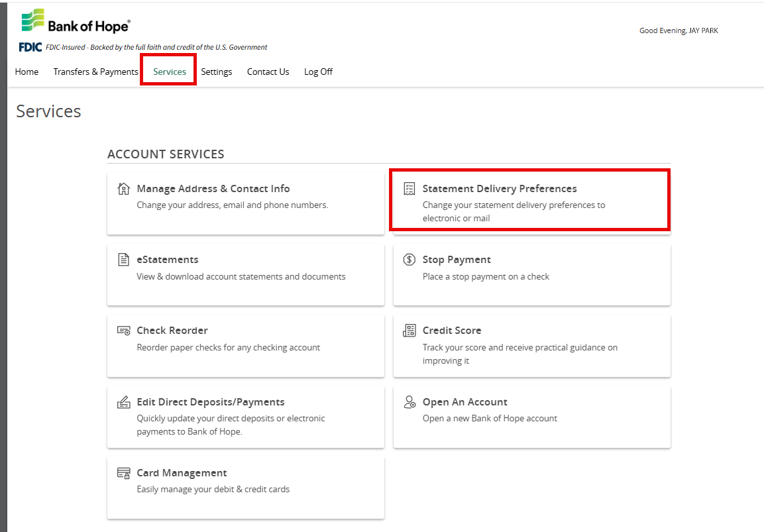The image size is (764, 532).
Task: Click 'Easily manage your debit & credit cards'
Action: [213, 490]
